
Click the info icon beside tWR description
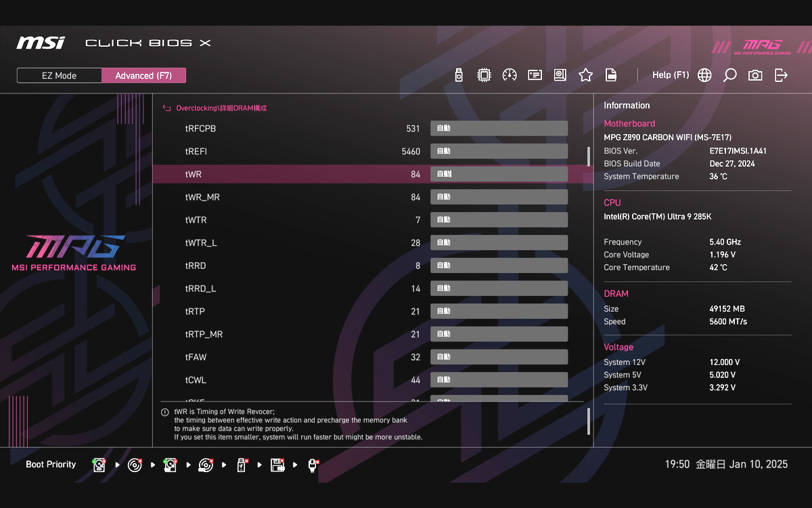pyautogui.click(x=165, y=412)
